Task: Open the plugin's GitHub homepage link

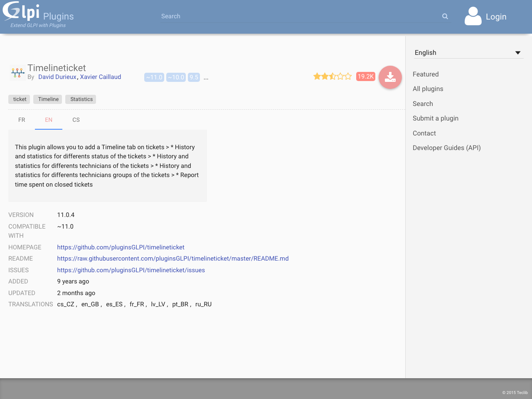Action: point(121,247)
